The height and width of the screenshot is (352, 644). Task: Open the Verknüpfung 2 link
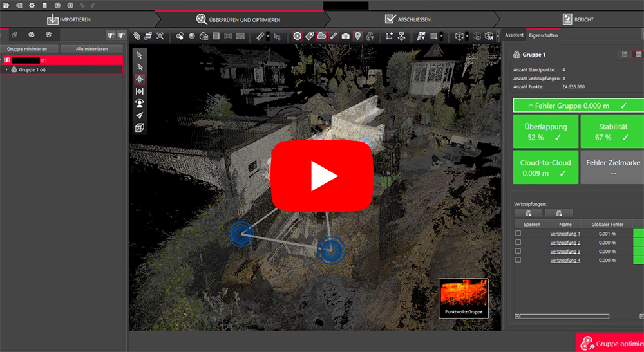(x=565, y=242)
